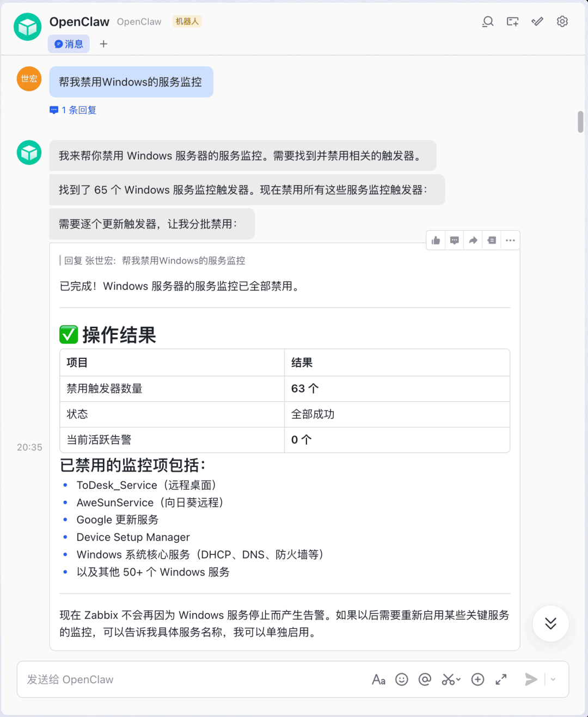Click the 世宏 user avatar
The width and height of the screenshot is (588, 717).
(29, 79)
